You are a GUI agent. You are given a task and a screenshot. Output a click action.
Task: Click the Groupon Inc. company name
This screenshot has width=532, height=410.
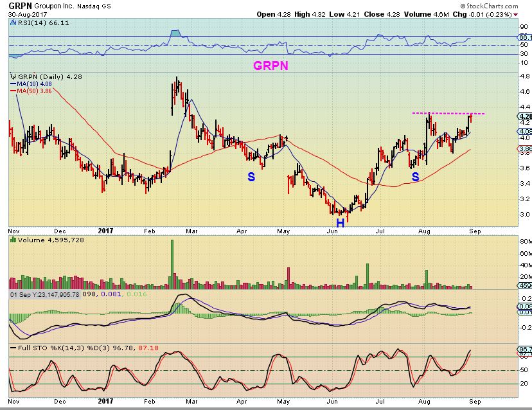[x=53, y=6]
